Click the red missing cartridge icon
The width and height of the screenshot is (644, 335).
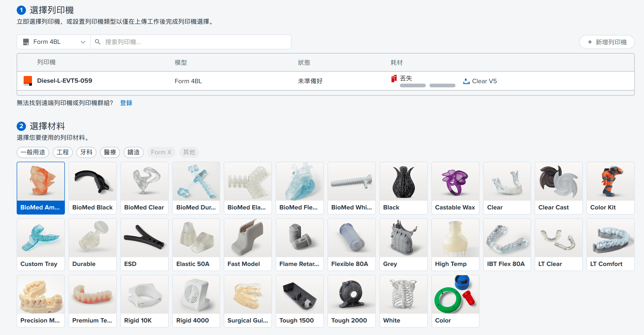pyautogui.click(x=394, y=79)
